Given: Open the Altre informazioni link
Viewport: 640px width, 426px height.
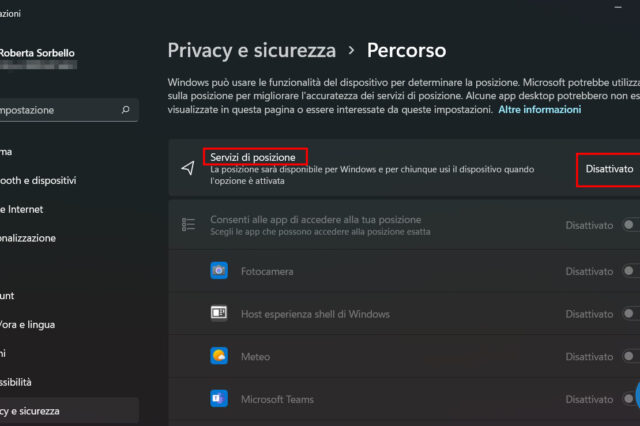Looking at the screenshot, I should point(539,110).
